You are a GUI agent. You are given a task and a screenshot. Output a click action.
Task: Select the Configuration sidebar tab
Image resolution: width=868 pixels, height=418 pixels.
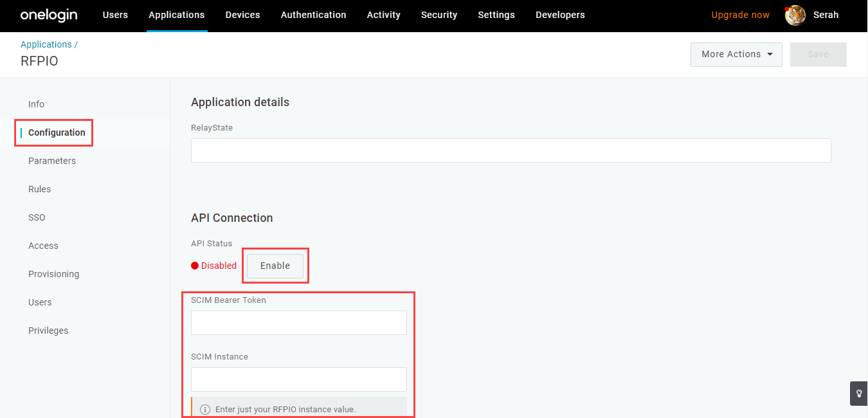tap(57, 132)
